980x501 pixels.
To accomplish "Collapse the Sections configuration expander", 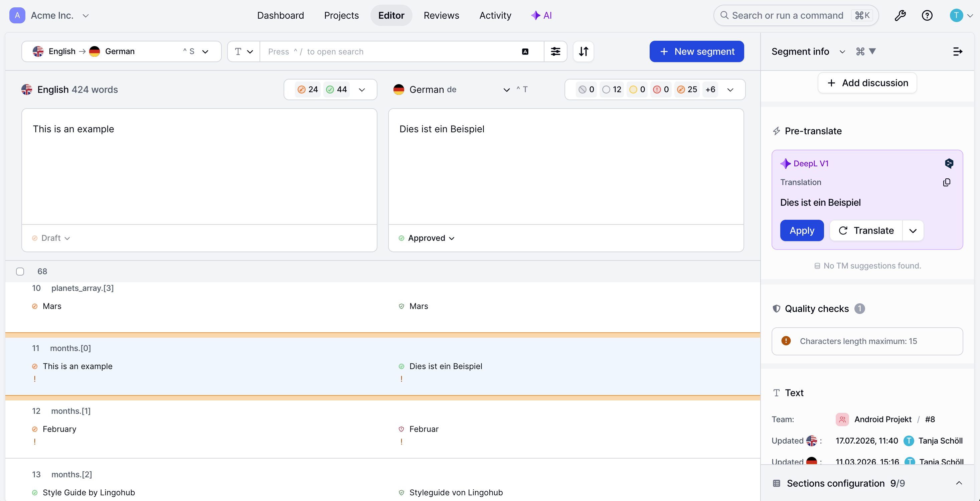I will tap(959, 483).
